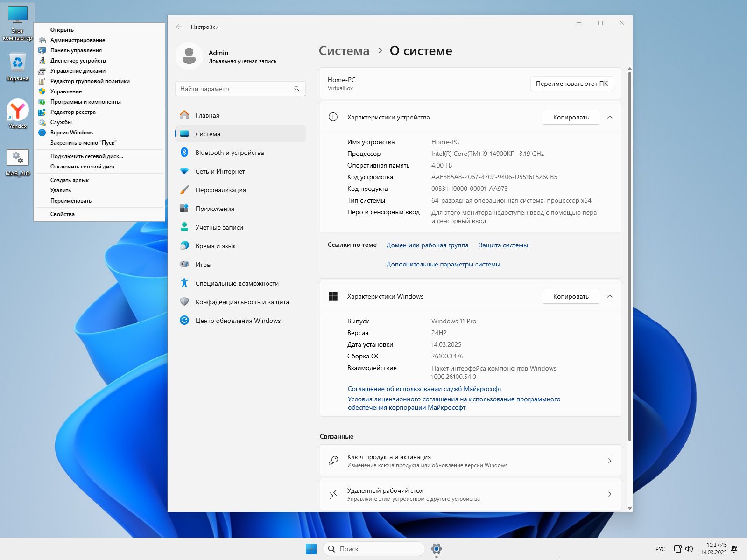Viewport: 747px width, 560px height.
Task: Click the back arrow in Настройки title bar
Action: [x=178, y=27]
